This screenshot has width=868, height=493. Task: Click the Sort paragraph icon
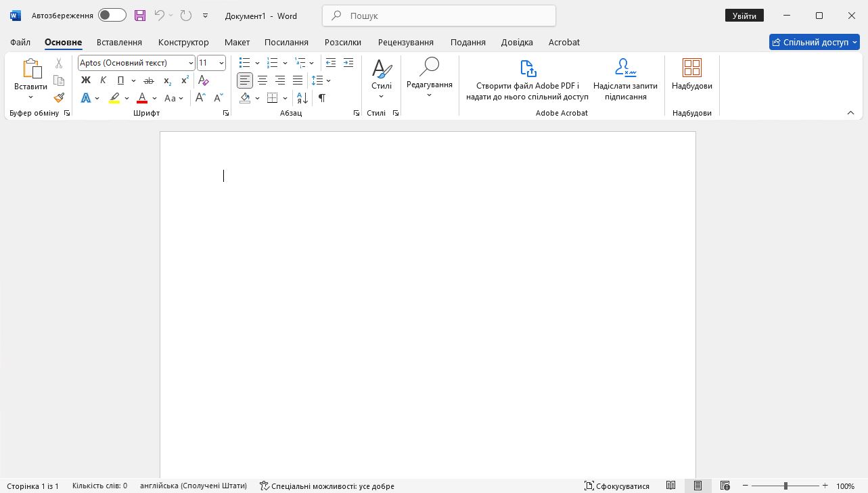pos(302,98)
